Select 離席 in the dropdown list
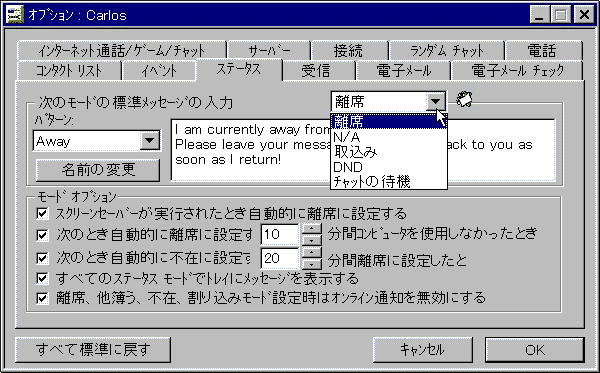This screenshot has width=600, height=373. coord(389,122)
